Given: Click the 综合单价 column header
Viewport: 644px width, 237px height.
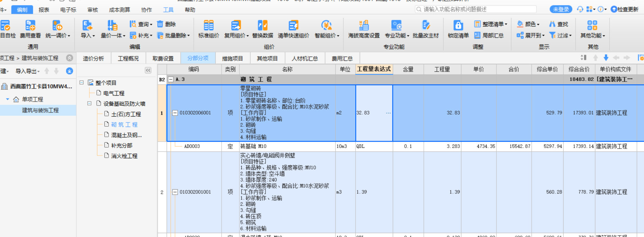Looking at the screenshot, I should [547, 69].
